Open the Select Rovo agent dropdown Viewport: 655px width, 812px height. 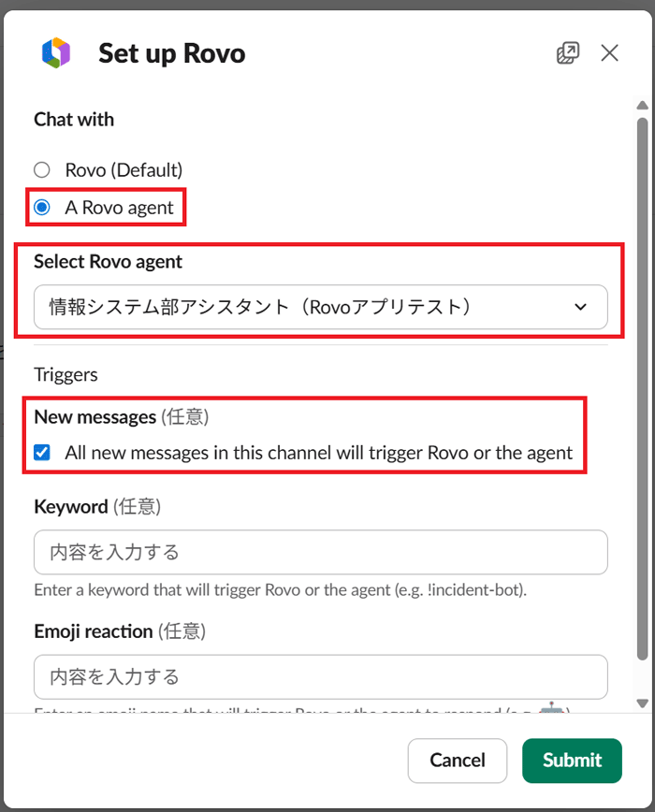(321, 307)
